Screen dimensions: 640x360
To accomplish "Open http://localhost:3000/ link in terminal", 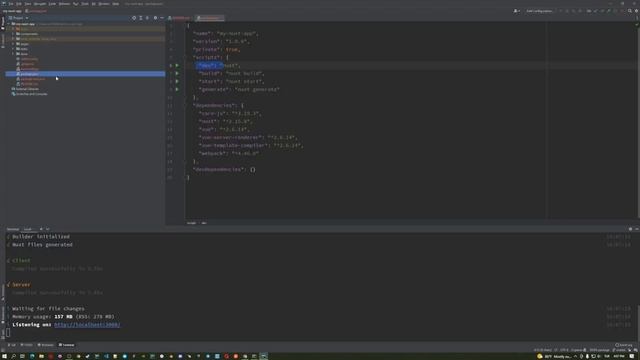I will point(87,325).
